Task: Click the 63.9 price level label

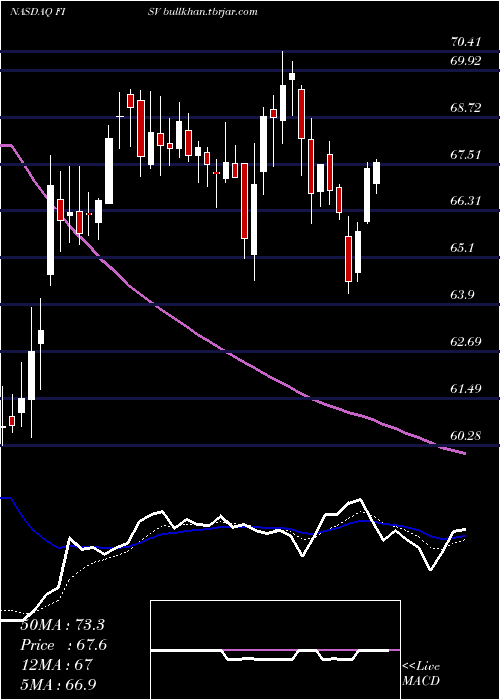Action: (462, 295)
